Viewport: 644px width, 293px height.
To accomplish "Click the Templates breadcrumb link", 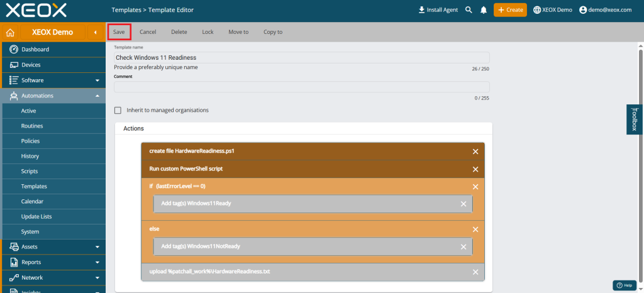I will [126, 10].
